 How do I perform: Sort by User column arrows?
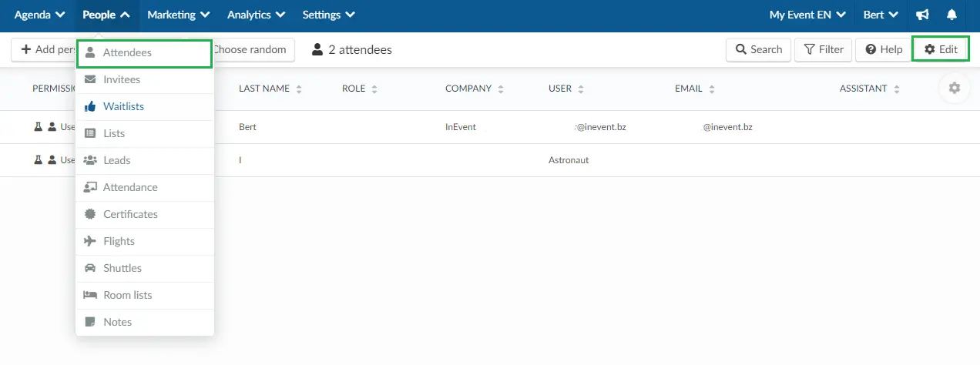(581, 89)
